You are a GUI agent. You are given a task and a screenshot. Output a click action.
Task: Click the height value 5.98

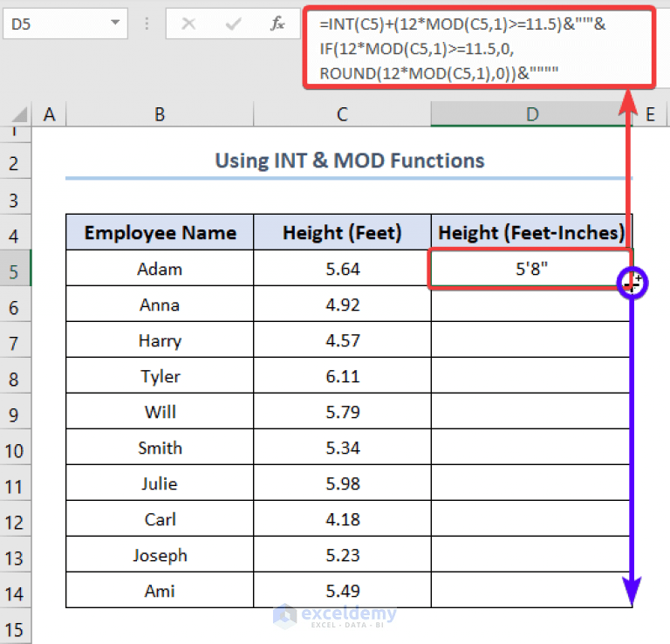(x=342, y=483)
